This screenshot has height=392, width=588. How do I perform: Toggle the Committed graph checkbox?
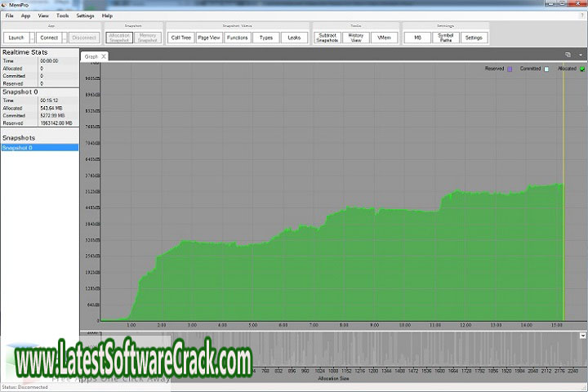coord(546,69)
